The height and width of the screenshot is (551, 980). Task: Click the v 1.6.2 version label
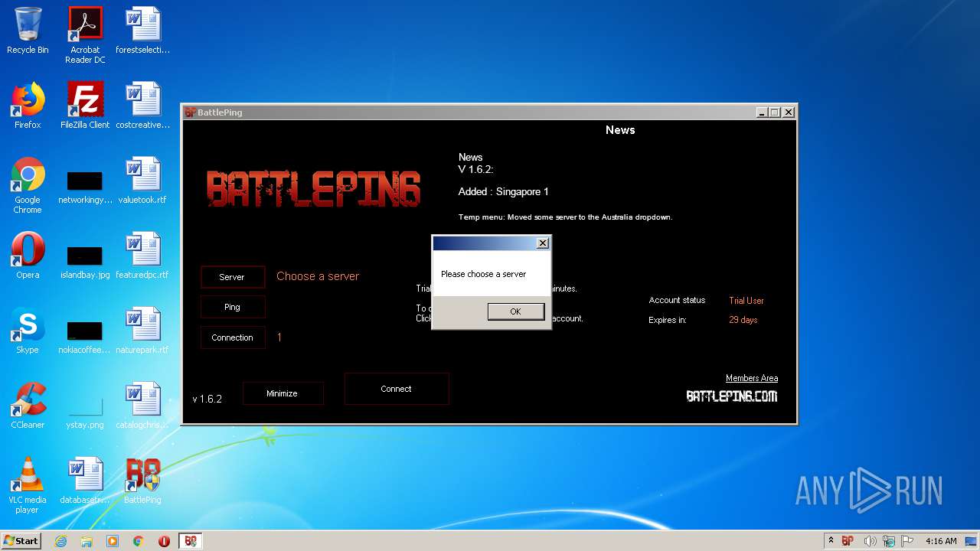point(207,399)
